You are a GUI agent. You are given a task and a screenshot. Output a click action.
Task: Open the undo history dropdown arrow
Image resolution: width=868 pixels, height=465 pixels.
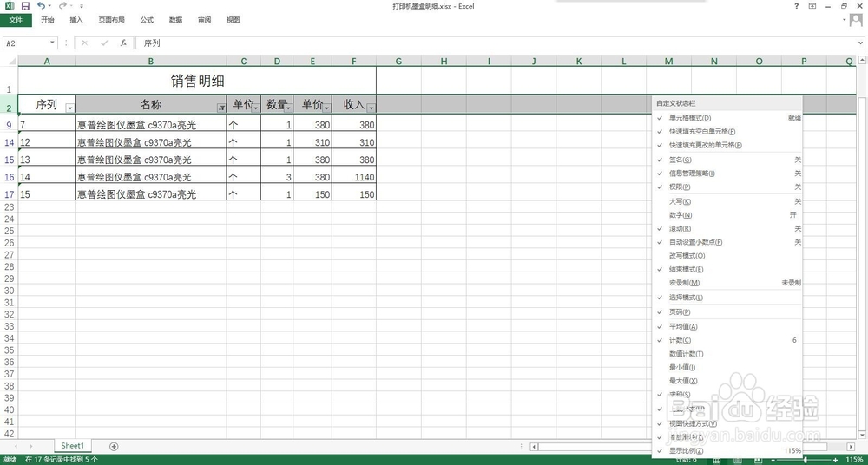tap(49, 6)
